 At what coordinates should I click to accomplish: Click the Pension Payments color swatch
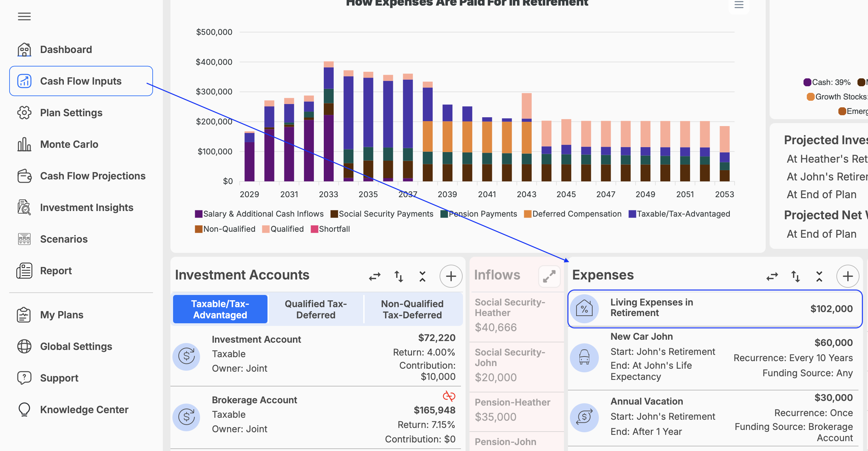point(444,214)
